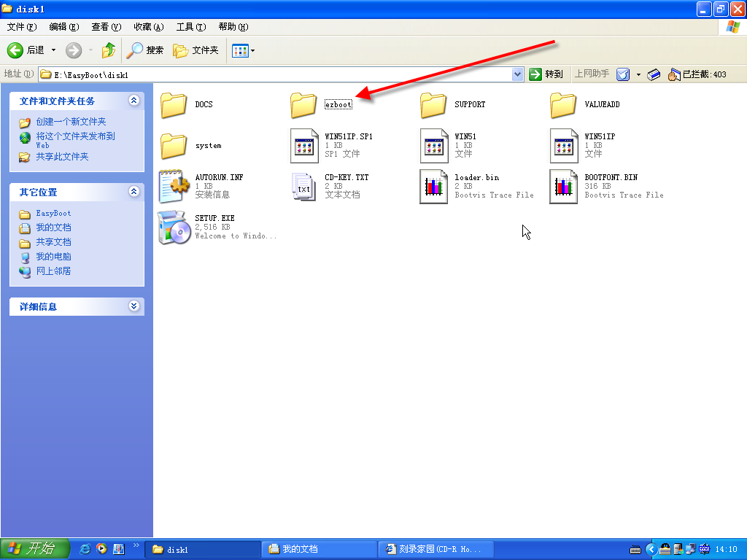747x560 pixels.
Task: Select the WIN51IP file icon
Action: pos(564,146)
